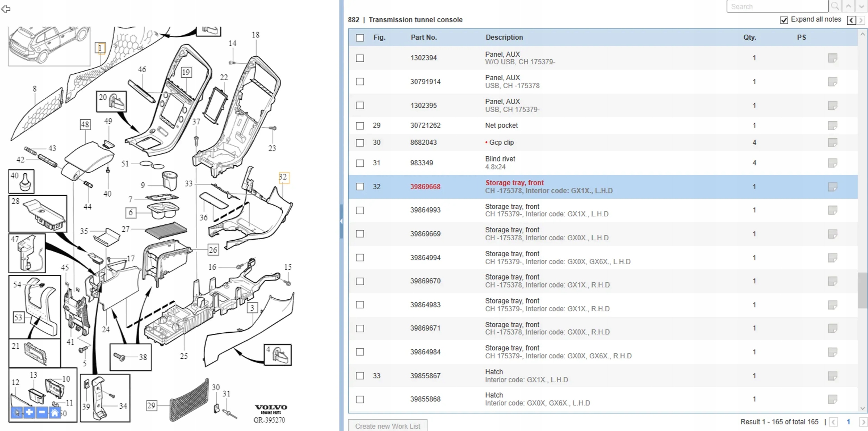Check the box for part 39869668
This screenshot has width=868, height=431.
(x=360, y=187)
